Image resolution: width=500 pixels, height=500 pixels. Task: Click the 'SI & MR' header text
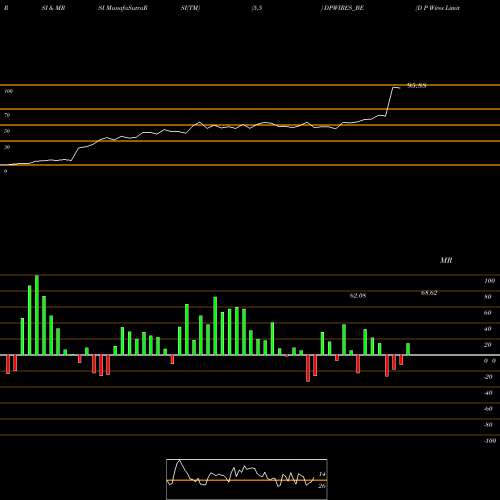[53, 8]
